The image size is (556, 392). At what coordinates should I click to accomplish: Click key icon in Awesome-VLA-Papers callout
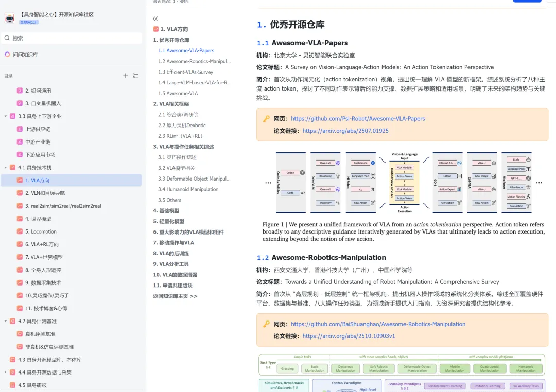tap(266, 119)
